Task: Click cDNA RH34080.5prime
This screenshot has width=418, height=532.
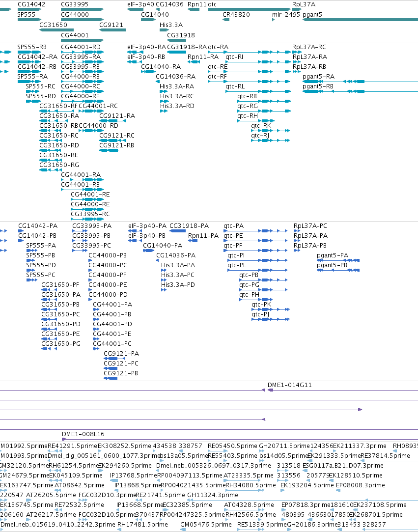Action: click(251, 485)
